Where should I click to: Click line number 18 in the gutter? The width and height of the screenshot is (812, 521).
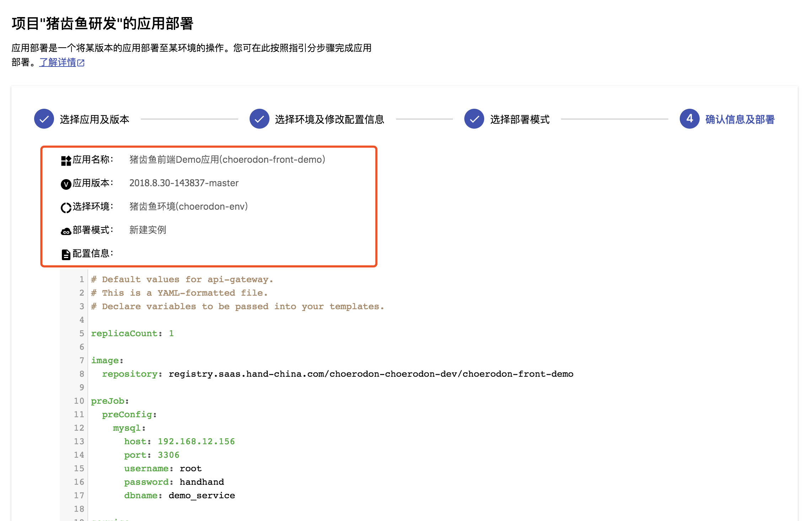tap(79, 509)
